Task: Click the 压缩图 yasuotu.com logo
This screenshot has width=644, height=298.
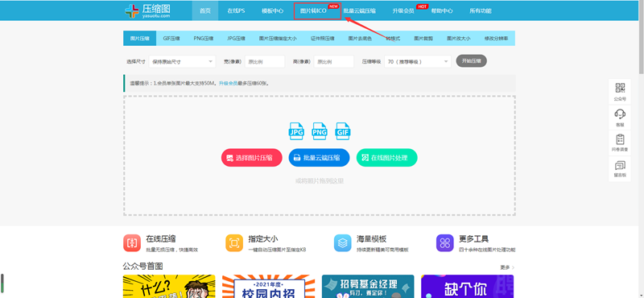Action: 148,10
